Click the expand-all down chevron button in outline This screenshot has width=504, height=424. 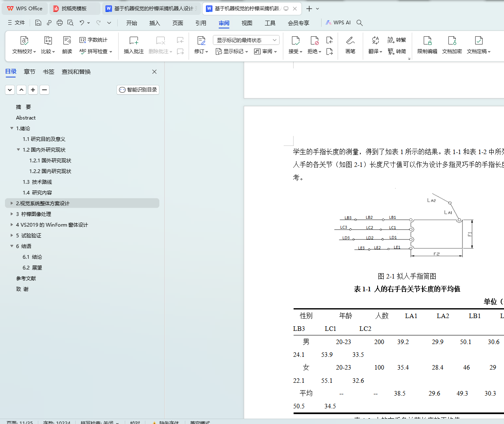(10, 90)
